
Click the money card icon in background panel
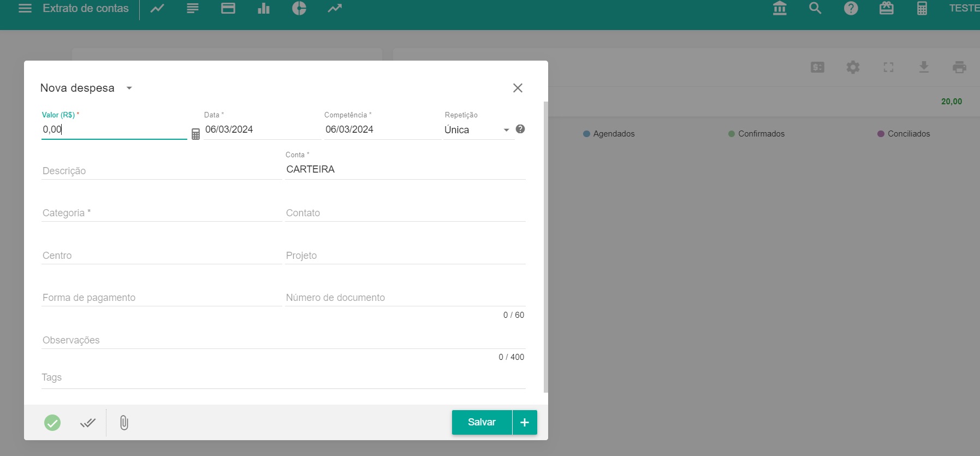point(818,67)
